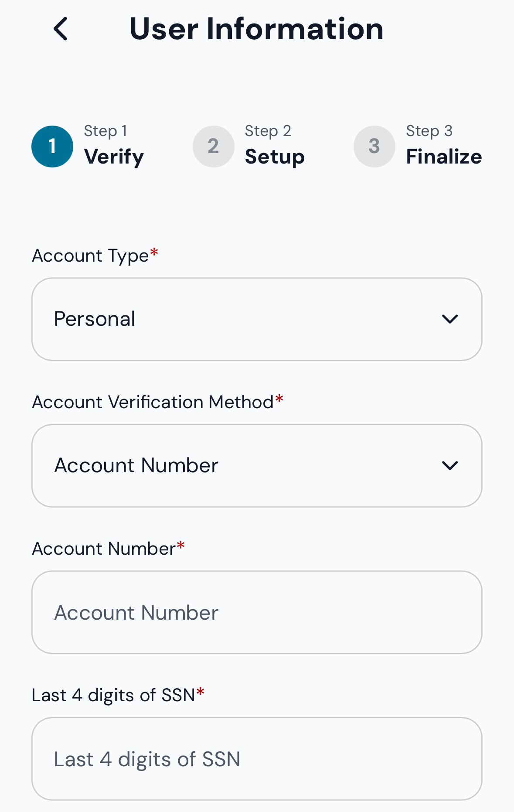514x812 pixels.
Task: Click the step 3 numbered circle
Action: [374, 147]
